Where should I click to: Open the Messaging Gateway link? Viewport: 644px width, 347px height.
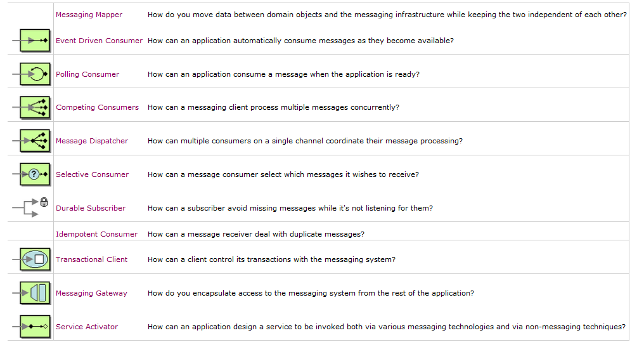click(x=91, y=293)
